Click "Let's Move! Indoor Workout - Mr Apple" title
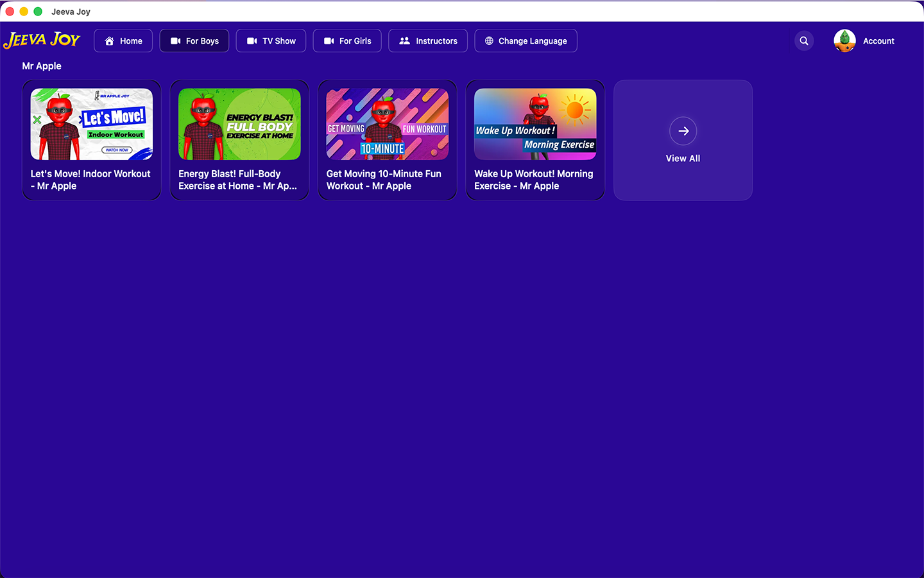Screen dimensions: 924x578 [x=90, y=180]
